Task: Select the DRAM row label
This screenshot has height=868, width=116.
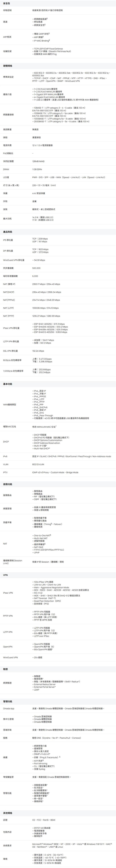Action: pyautogui.click(x=6, y=169)
